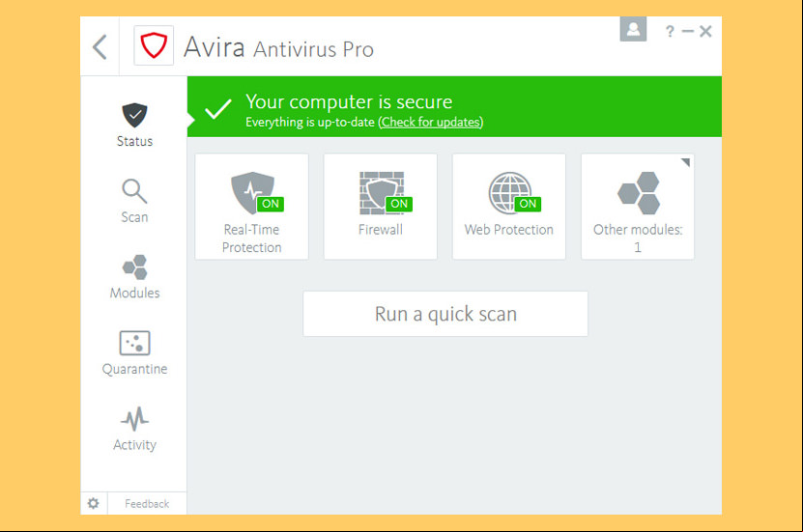803x532 pixels.
Task: Click the 'Avira Antivirus Pro' title
Action: point(278,47)
